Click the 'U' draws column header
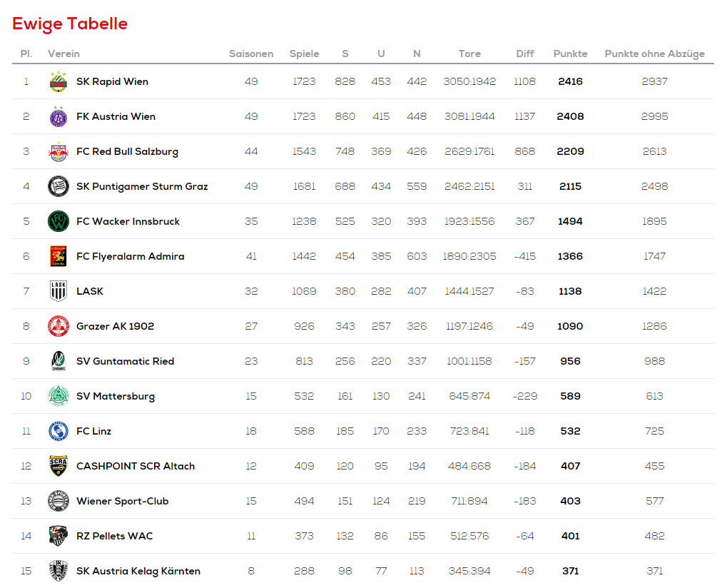 point(381,54)
